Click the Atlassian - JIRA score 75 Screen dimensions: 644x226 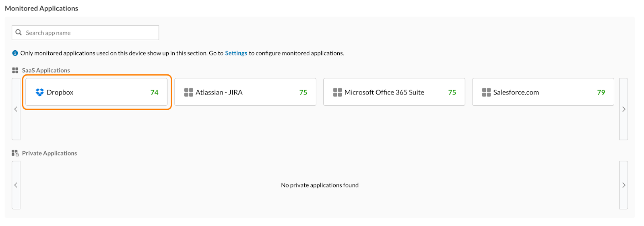point(303,92)
